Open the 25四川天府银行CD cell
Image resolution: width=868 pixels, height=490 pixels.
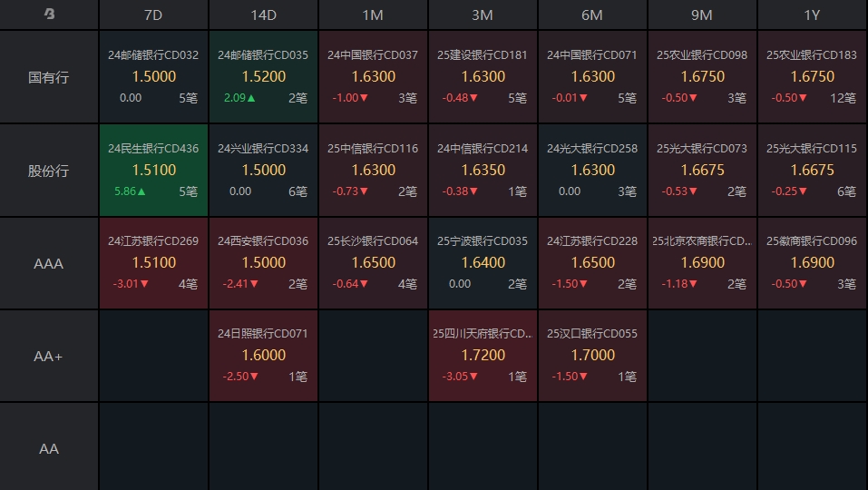pyautogui.click(x=483, y=356)
